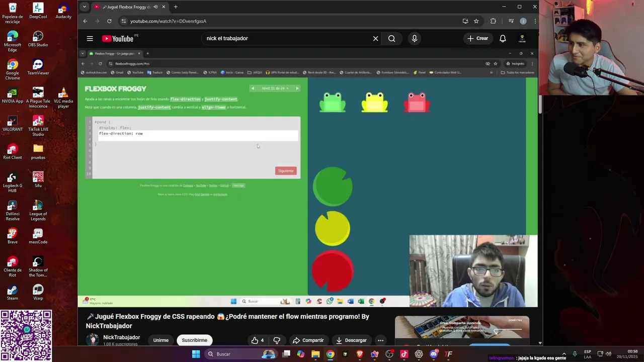Open Chrome three-dot menu
The width and height of the screenshot is (644, 362).
535,21
